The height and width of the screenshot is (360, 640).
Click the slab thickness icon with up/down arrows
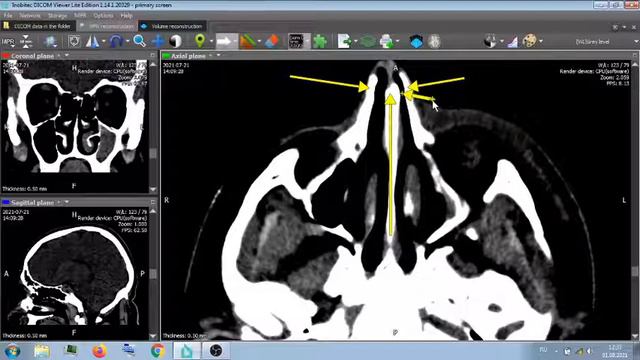coord(26,41)
